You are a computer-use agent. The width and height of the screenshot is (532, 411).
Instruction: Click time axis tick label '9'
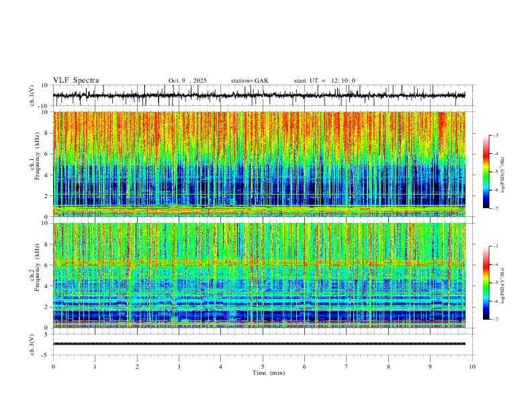click(430, 367)
